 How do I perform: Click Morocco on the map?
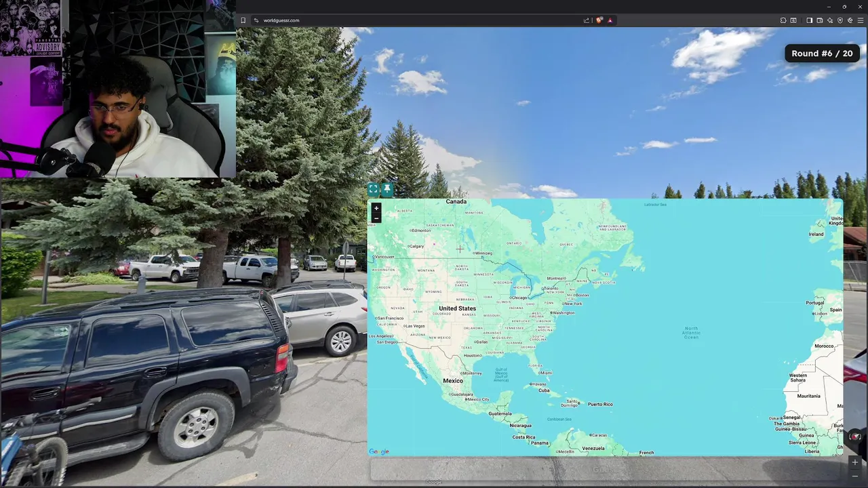[824, 346]
